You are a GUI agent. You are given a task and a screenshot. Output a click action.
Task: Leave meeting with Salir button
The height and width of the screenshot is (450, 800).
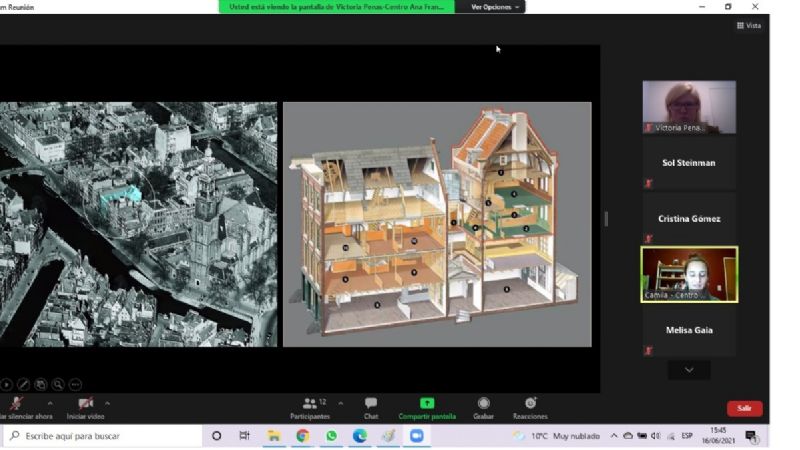744,408
